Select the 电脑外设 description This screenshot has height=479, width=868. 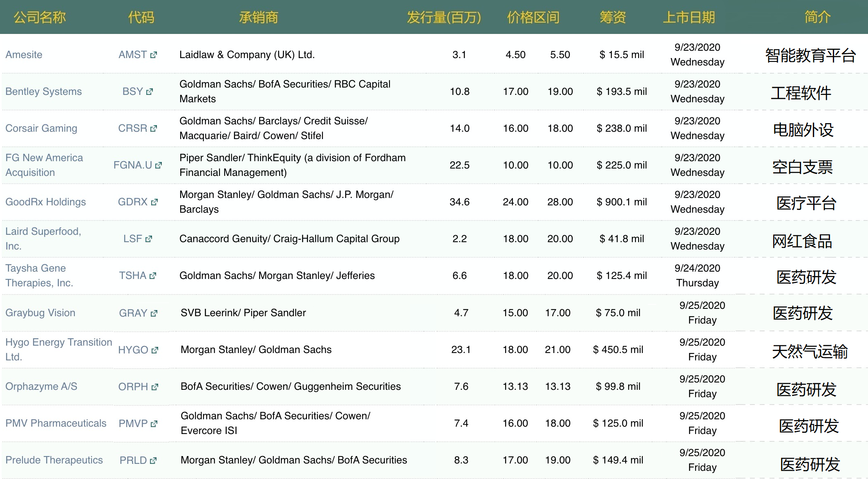click(x=803, y=130)
